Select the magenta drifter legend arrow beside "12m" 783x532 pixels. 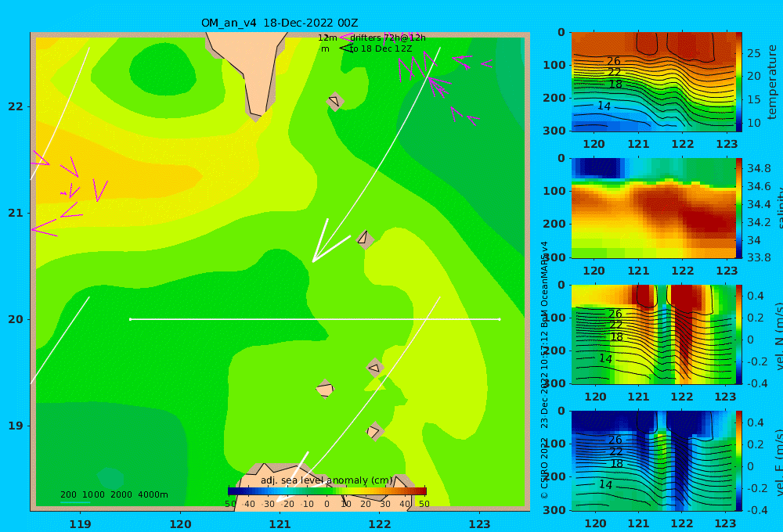(x=345, y=37)
